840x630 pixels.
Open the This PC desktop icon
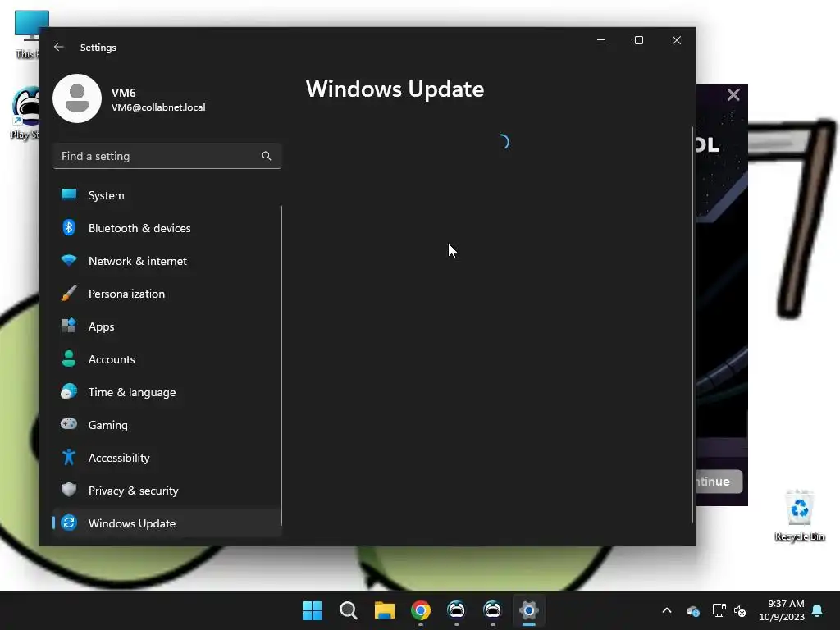click(29, 34)
